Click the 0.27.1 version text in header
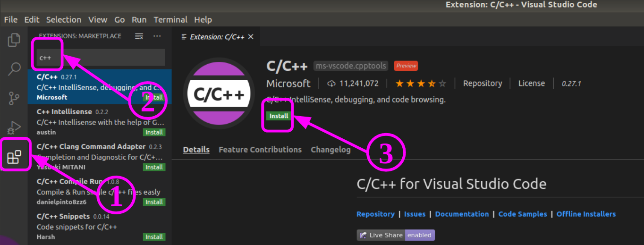 tap(571, 84)
